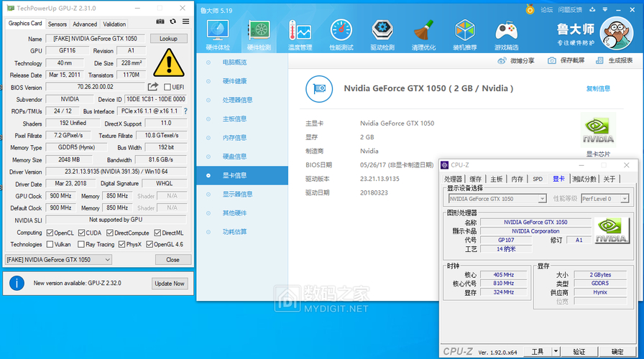Toggle the DirectML checkbox
The width and height of the screenshot is (644, 359).
[157, 233]
